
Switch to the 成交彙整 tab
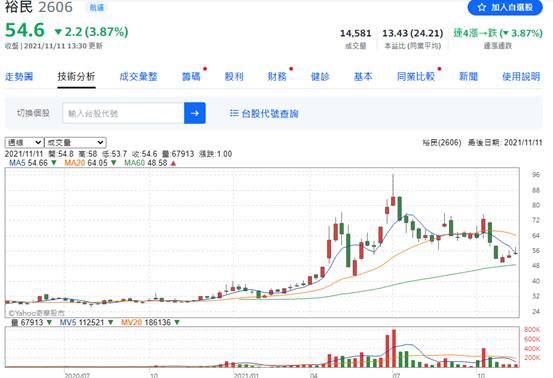tap(138, 77)
